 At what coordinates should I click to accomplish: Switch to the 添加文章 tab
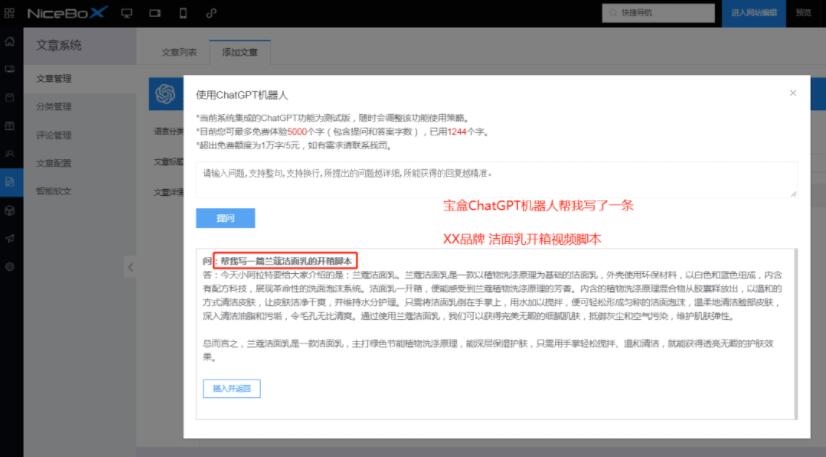click(240, 52)
